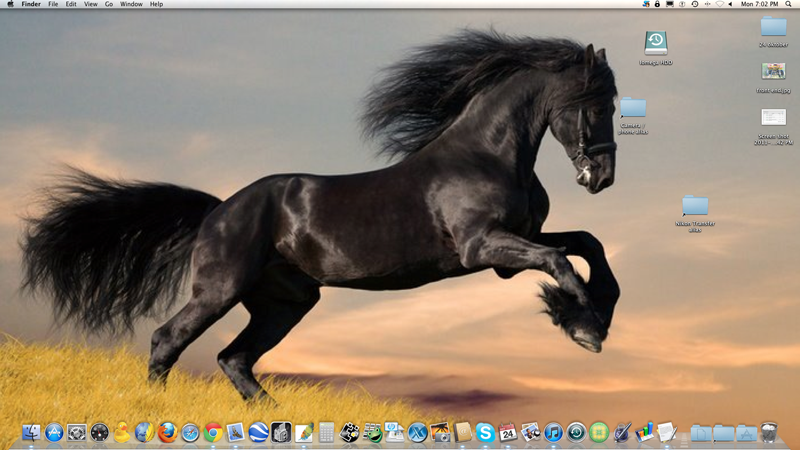Open the Mail stamp icon in Dock

pos(236,433)
